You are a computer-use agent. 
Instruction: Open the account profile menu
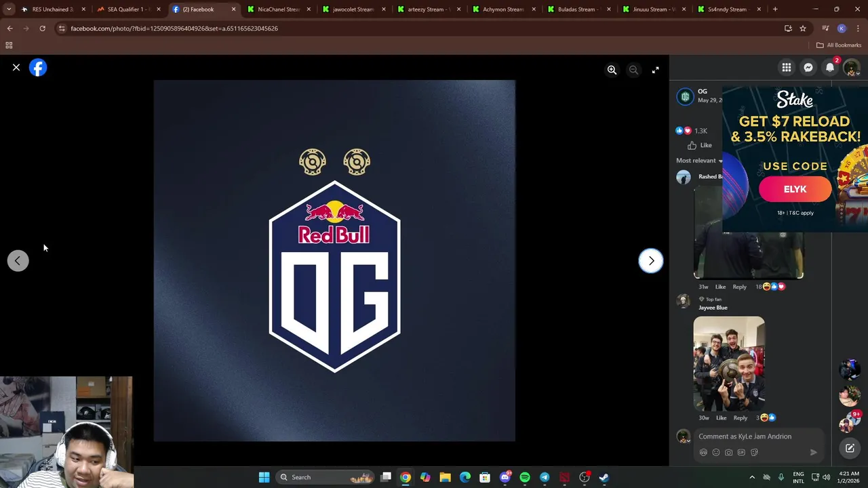pyautogui.click(x=852, y=68)
